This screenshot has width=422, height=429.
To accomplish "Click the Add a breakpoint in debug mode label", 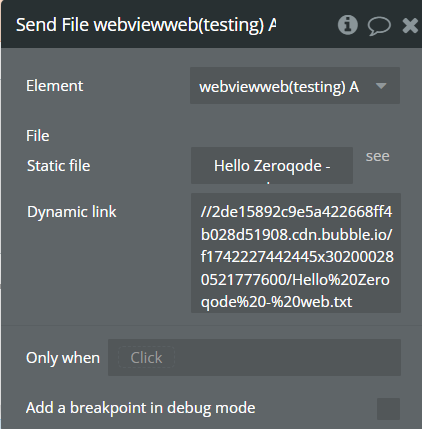I will 141,408.
